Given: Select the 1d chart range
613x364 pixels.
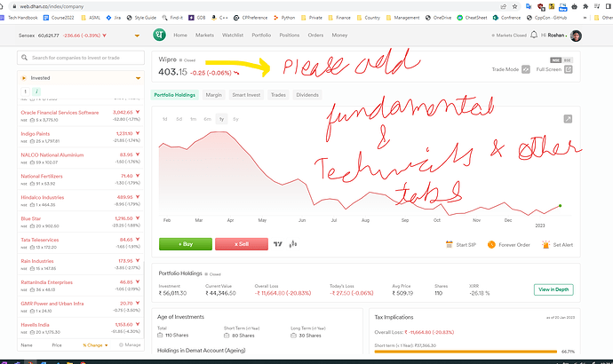Looking at the screenshot, I should 165,119.
